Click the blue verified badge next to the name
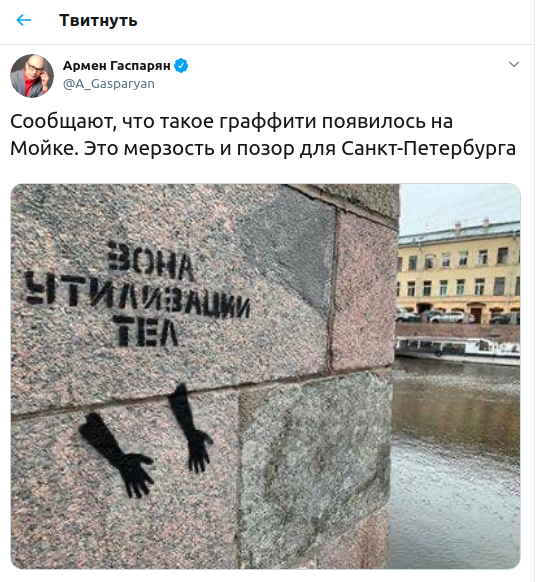 [181, 66]
